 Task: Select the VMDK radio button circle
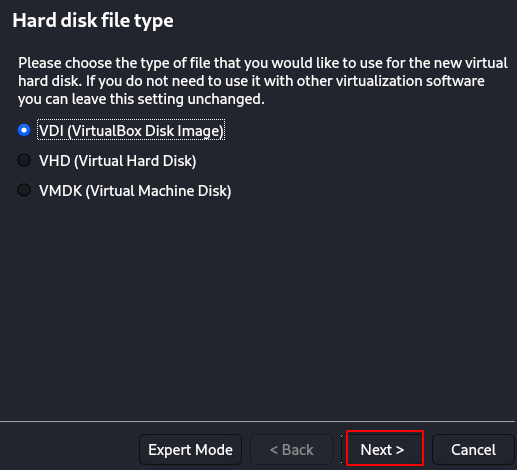[24, 190]
